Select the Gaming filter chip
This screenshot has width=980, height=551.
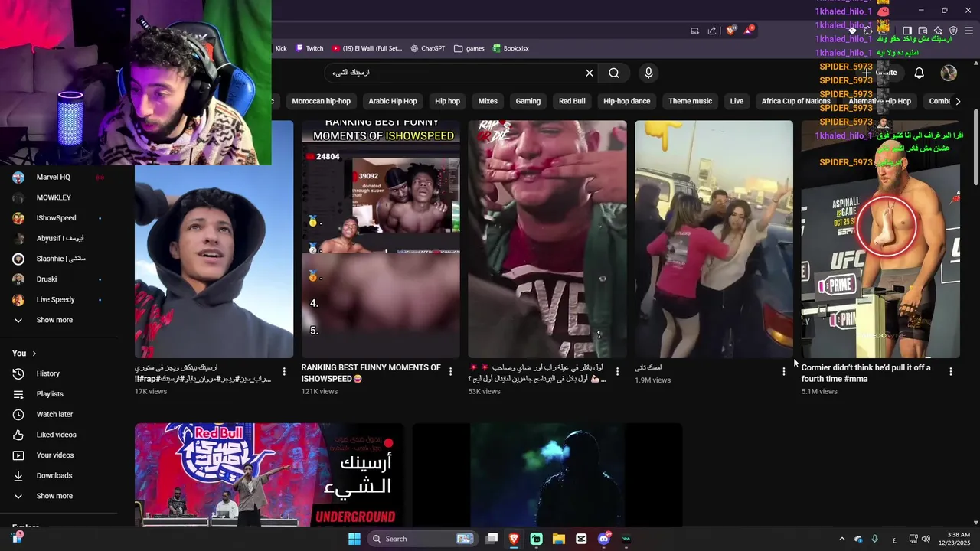[x=528, y=101]
